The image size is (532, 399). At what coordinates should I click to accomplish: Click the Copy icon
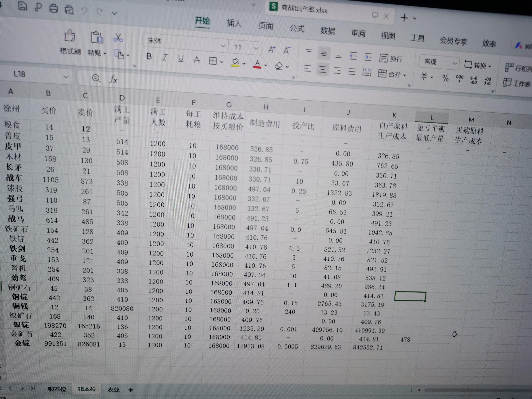click(119, 54)
